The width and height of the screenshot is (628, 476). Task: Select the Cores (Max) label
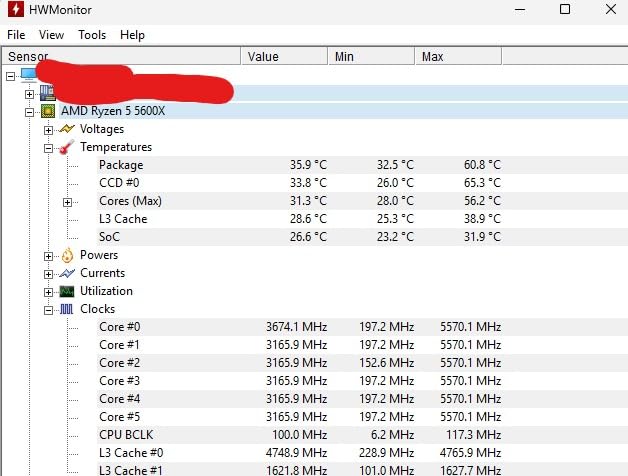pyautogui.click(x=130, y=201)
